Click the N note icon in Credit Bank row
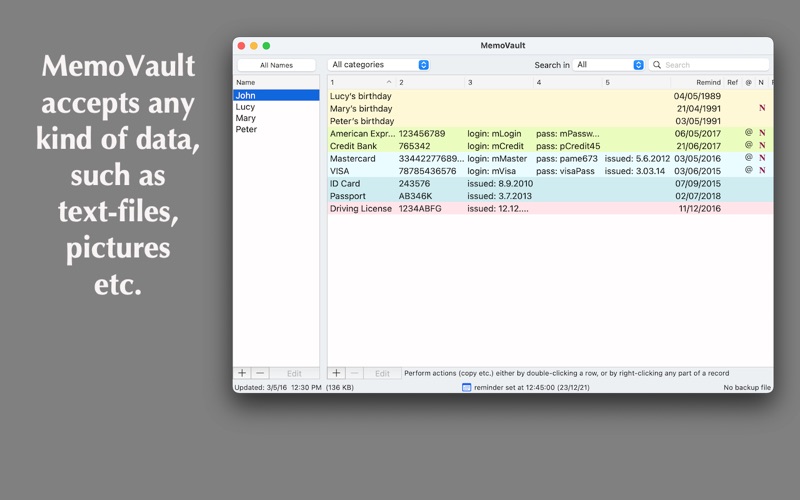Viewport: 800px width, 500px height. coord(762,145)
